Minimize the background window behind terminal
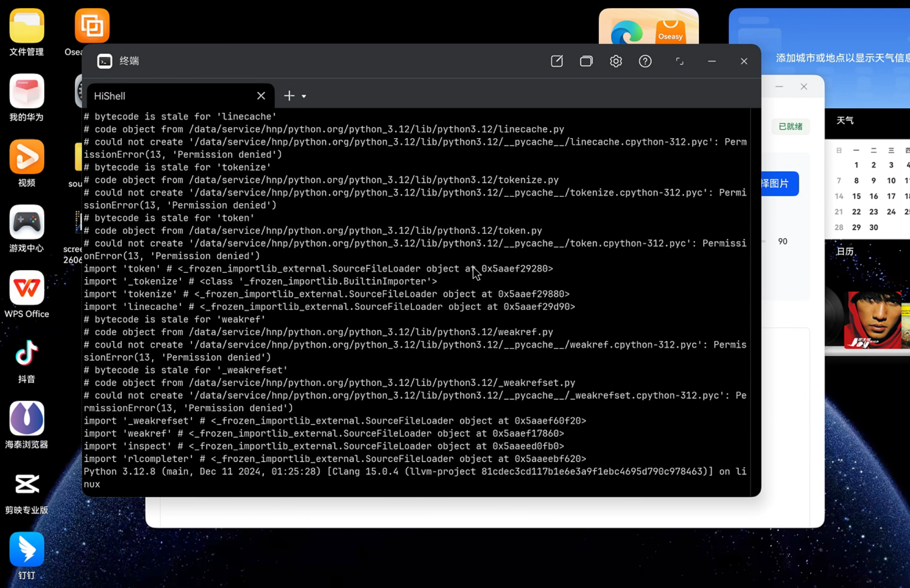 779,87
